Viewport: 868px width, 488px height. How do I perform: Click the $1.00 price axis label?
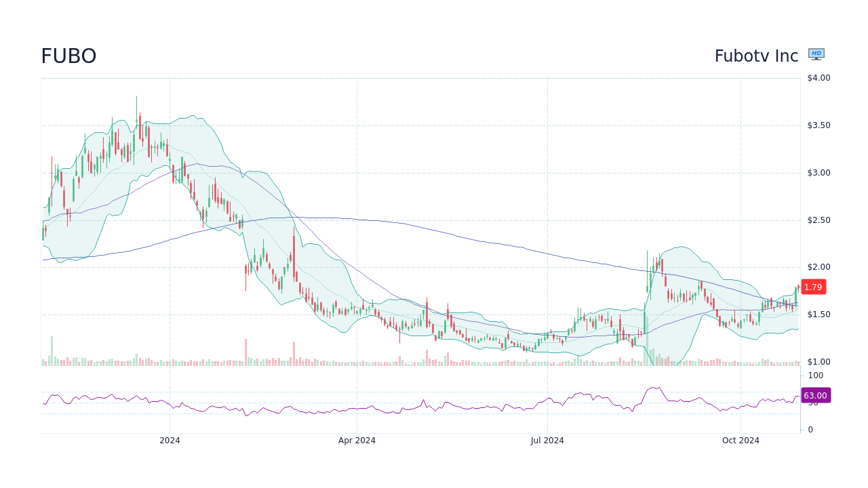coord(818,362)
